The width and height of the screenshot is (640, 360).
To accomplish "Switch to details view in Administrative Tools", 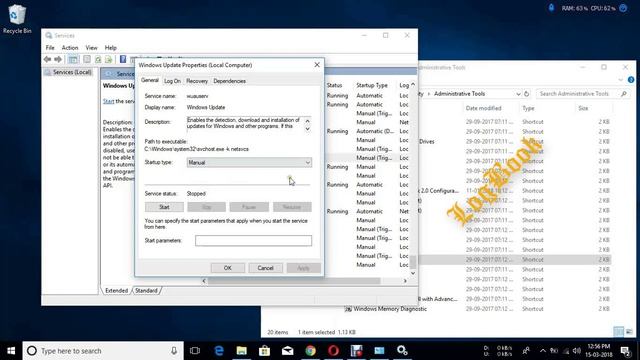I will [618, 332].
